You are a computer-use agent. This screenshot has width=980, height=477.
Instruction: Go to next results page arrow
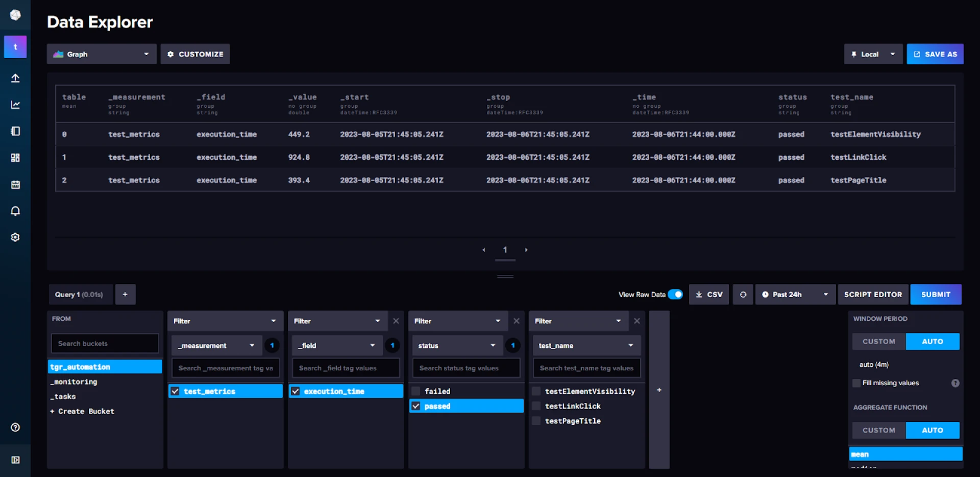(526, 250)
